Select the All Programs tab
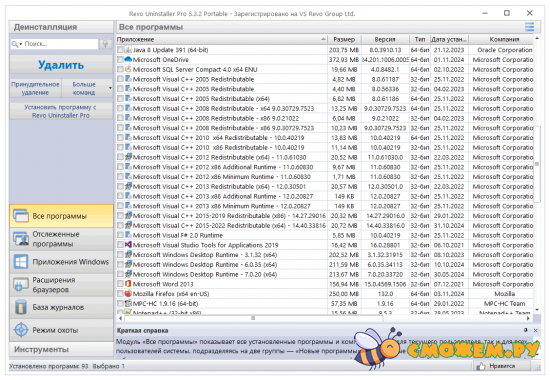 click(61, 216)
